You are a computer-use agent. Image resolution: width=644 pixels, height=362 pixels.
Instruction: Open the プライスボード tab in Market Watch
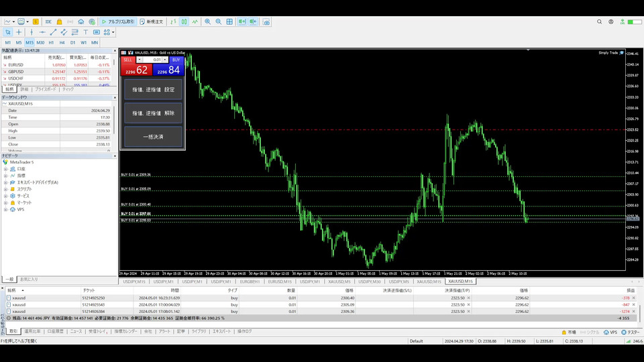(x=46, y=89)
